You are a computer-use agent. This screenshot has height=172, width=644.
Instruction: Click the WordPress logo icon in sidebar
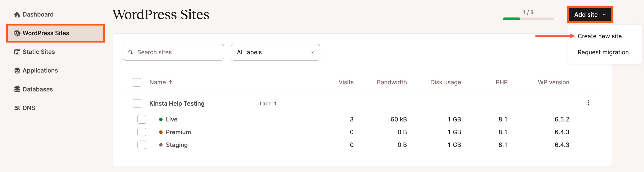[x=17, y=33]
